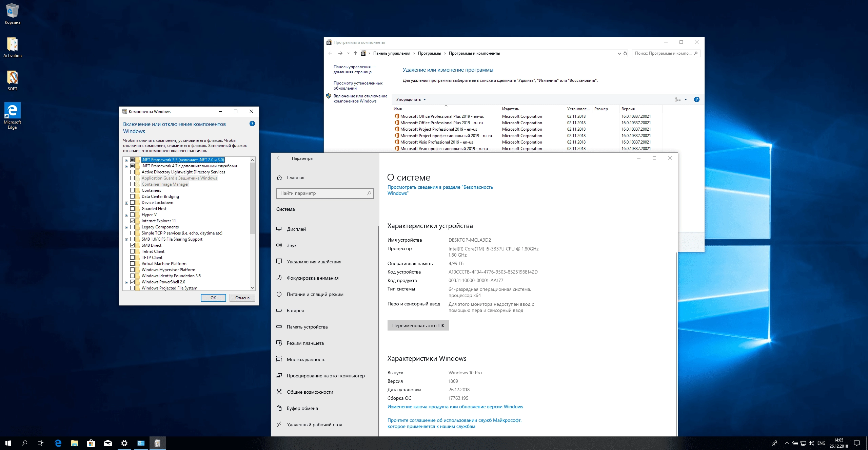The image size is (868, 450).
Task: Open Microsoft Store from the taskbar
Action: tap(91, 443)
